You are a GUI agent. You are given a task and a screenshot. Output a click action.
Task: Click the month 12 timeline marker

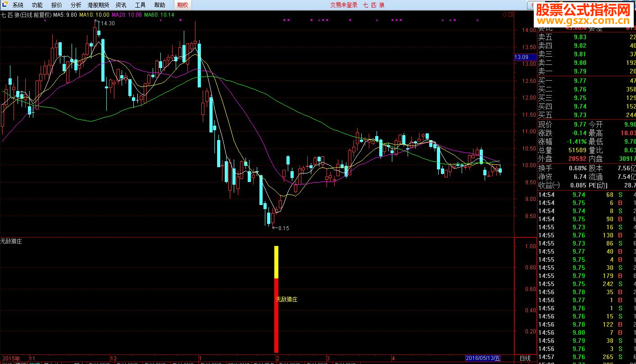113,358
